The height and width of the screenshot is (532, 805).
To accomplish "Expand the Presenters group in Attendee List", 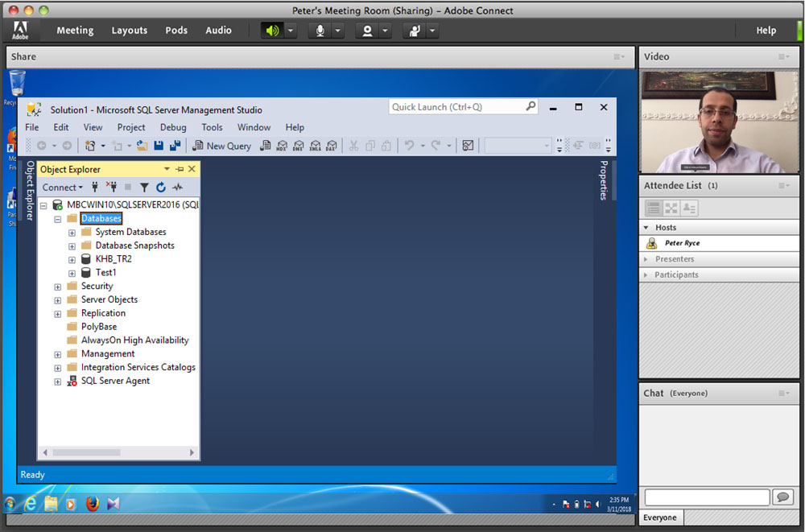I will [646, 259].
